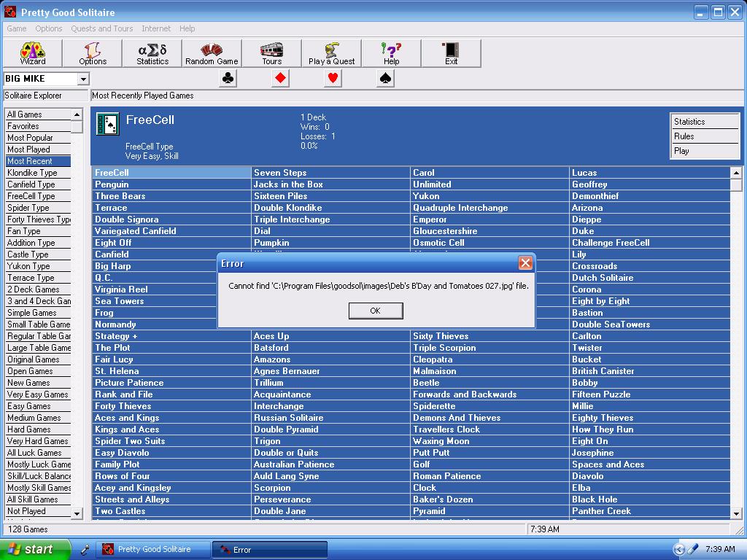The height and width of the screenshot is (560, 747).
Task: Open the Help menu in menu bar
Action: 187,28
